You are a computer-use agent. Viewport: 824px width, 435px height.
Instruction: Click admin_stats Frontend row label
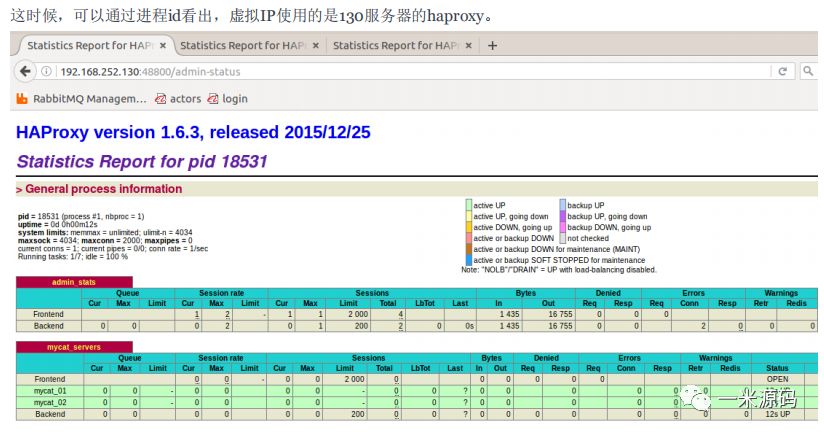tap(48, 314)
